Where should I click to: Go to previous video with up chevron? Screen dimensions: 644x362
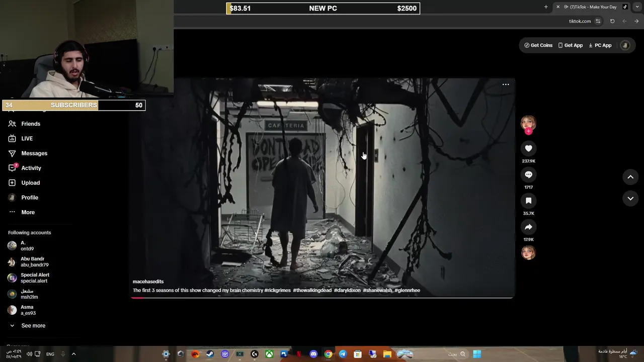click(630, 177)
